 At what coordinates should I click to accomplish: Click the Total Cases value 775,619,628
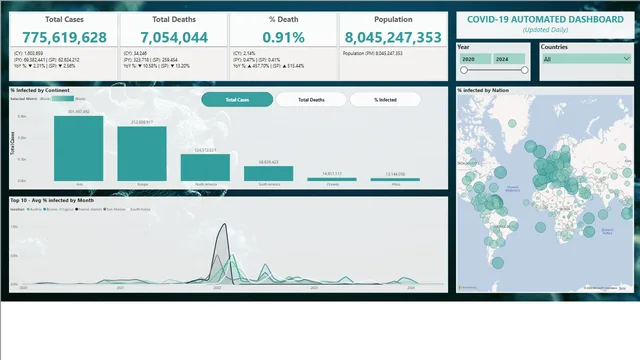(x=64, y=38)
